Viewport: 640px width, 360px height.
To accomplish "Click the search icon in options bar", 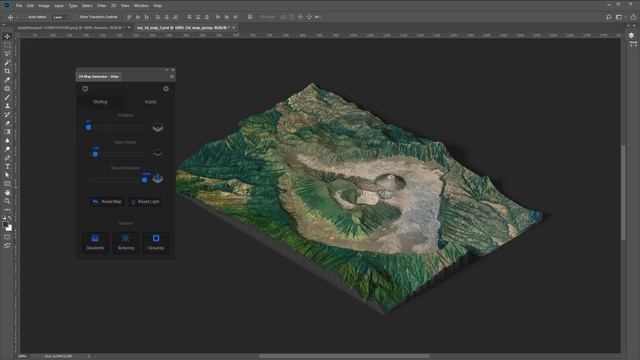I will coord(609,17).
